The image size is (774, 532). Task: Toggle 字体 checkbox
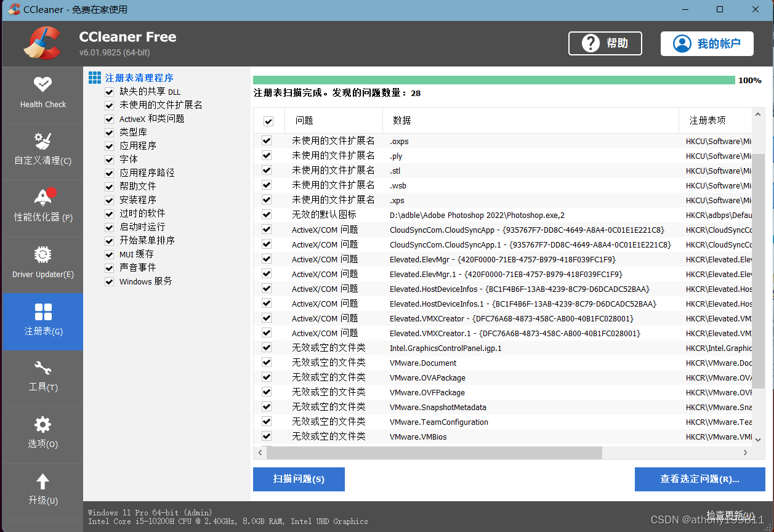click(x=109, y=159)
